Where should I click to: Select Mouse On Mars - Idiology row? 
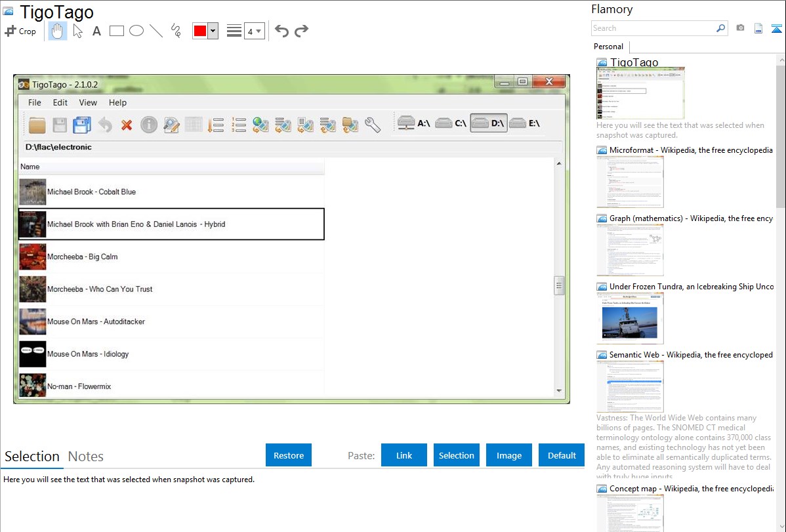click(x=171, y=354)
